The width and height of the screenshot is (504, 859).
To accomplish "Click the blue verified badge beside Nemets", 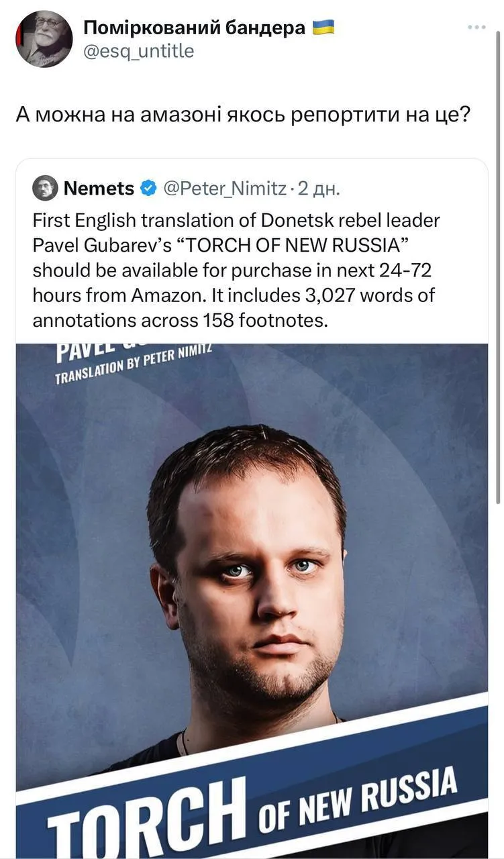I will click(148, 189).
